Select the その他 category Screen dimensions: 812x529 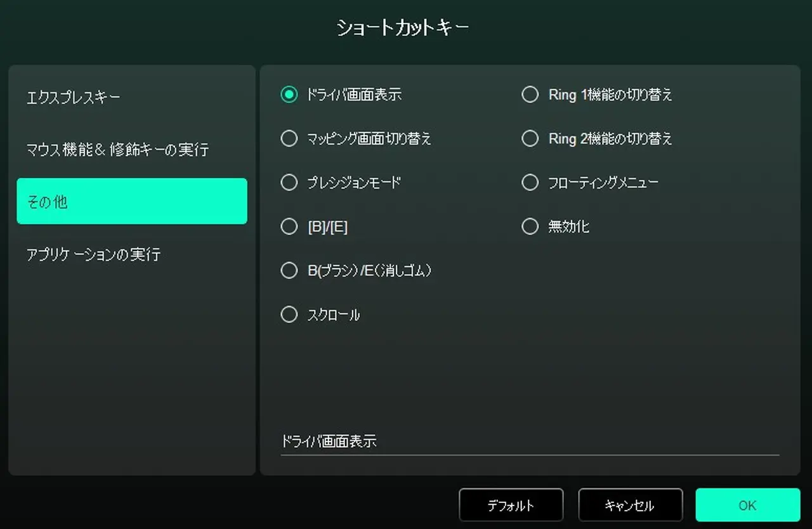click(131, 201)
